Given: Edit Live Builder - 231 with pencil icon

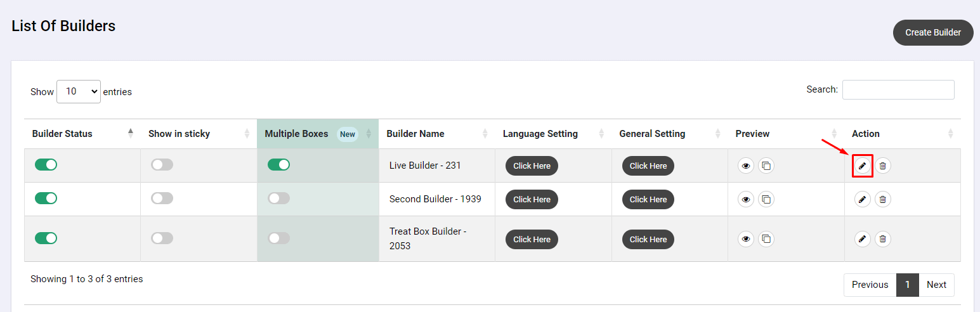Looking at the screenshot, I should coord(862,166).
